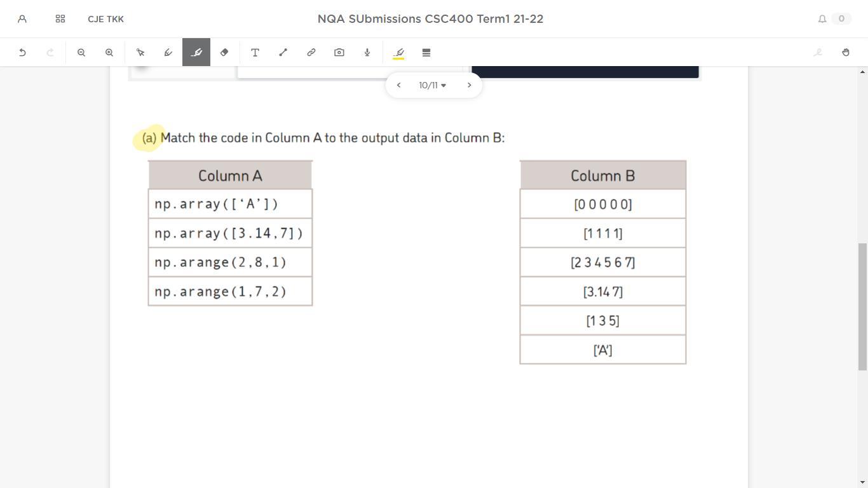Activate the eraser tool
868x488 pixels.
point(224,53)
